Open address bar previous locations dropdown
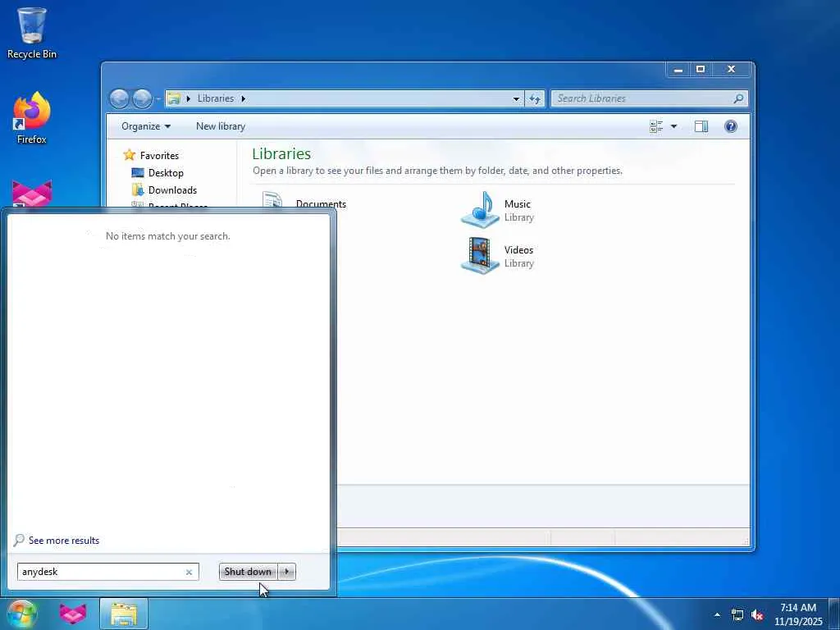This screenshot has height=630, width=840. [516, 98]
